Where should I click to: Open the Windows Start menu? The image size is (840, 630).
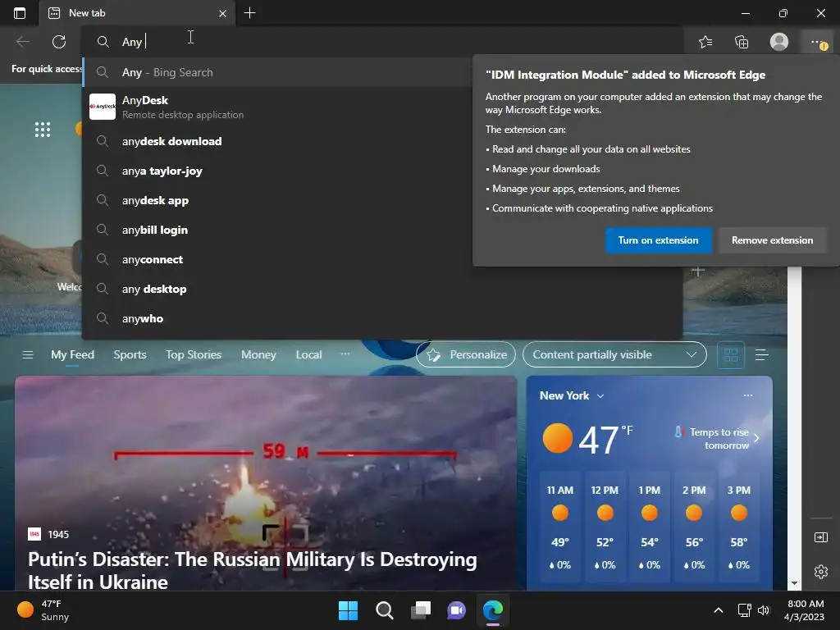click(348, 610)
